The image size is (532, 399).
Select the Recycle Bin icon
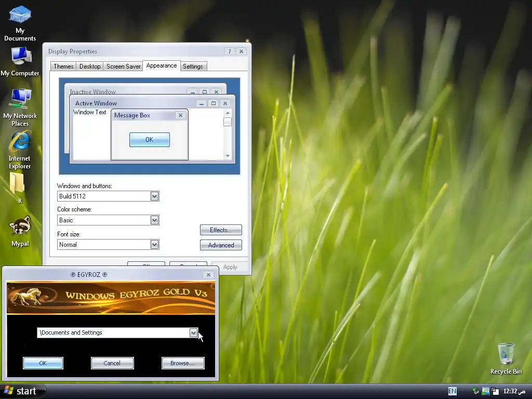coord(506,358)
